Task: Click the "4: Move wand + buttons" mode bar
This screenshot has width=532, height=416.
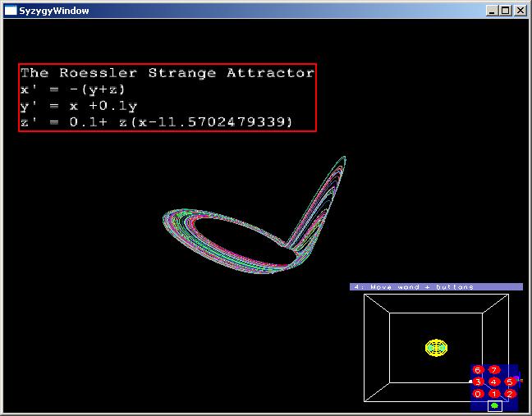Action: (x=436, y=286)
